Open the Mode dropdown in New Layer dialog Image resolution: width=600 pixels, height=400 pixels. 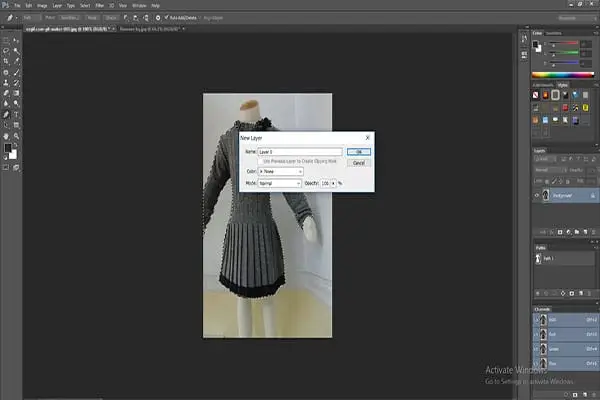pos(280,183)
